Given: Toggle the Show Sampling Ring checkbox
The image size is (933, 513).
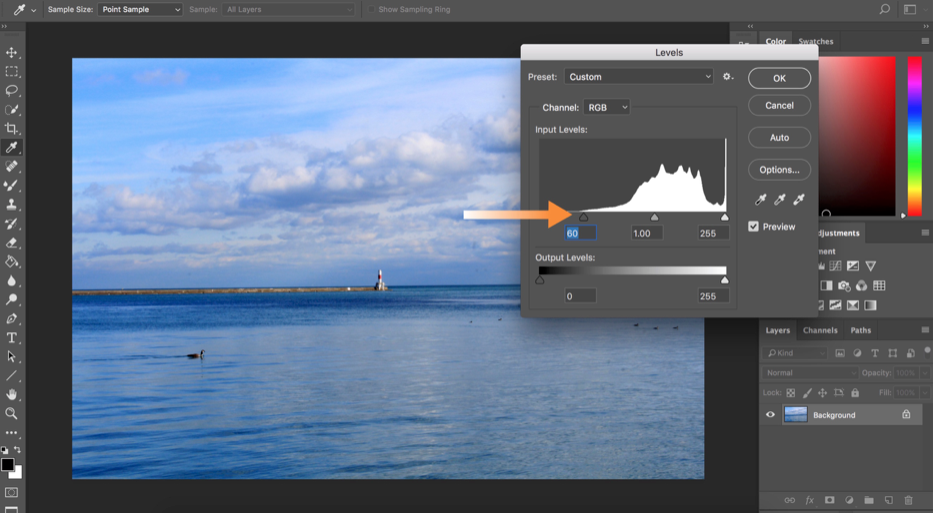Looking at the screenshot, I should (x=371, y=10).
